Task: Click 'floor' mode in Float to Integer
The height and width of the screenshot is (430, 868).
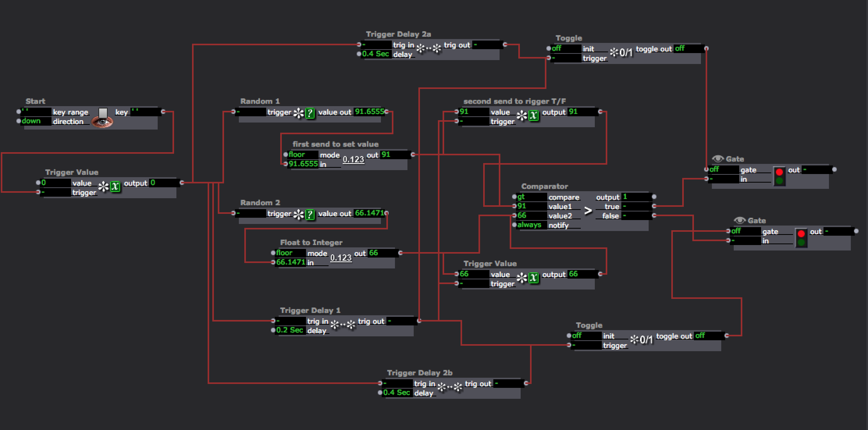Action: [290, 253]
